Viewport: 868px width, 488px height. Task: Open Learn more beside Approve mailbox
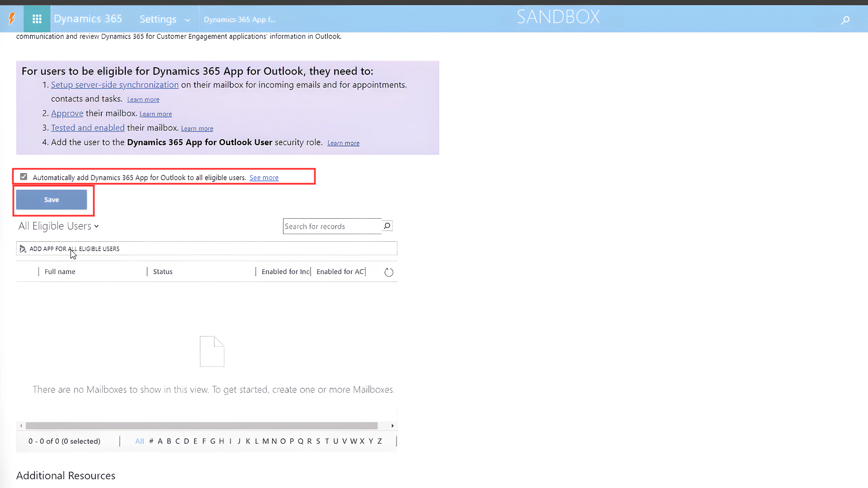(156, 114)
